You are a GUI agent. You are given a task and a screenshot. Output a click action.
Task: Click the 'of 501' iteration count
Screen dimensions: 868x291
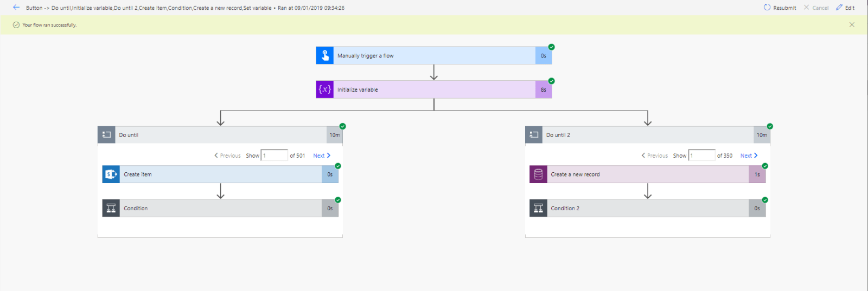297,156
